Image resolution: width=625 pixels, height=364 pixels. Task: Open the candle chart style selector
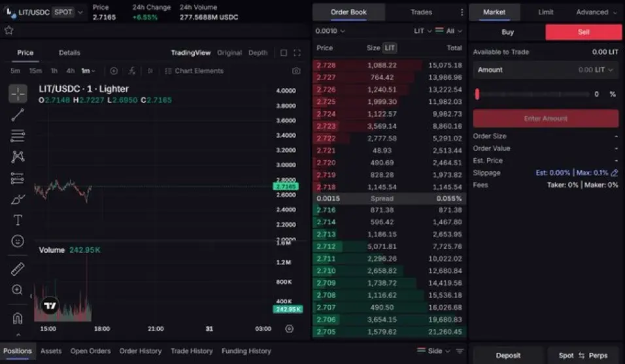click(x=150, y=71)
